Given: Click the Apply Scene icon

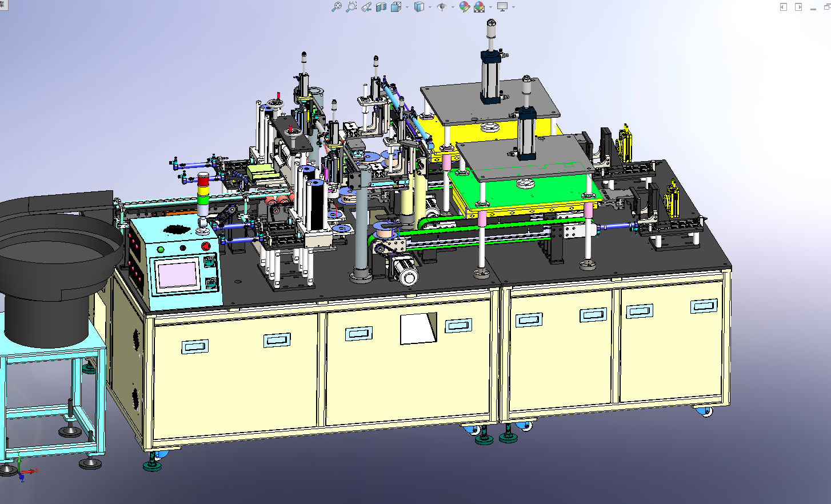Looking at the screenshot, I should point(480,7).
